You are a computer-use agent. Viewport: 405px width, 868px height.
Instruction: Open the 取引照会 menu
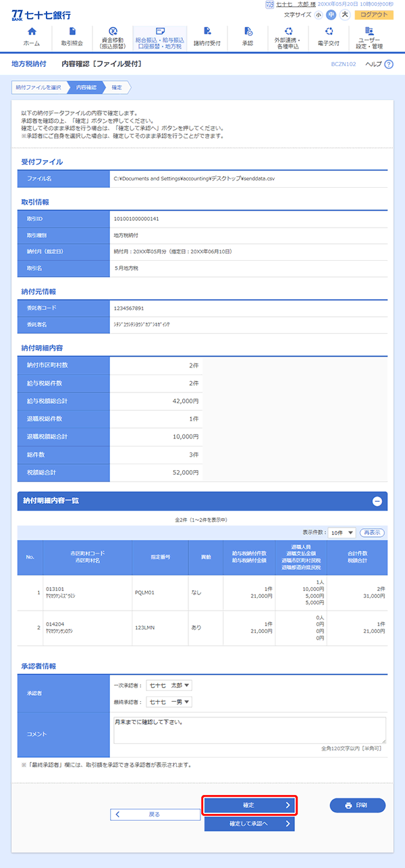[x=72, y=38]
